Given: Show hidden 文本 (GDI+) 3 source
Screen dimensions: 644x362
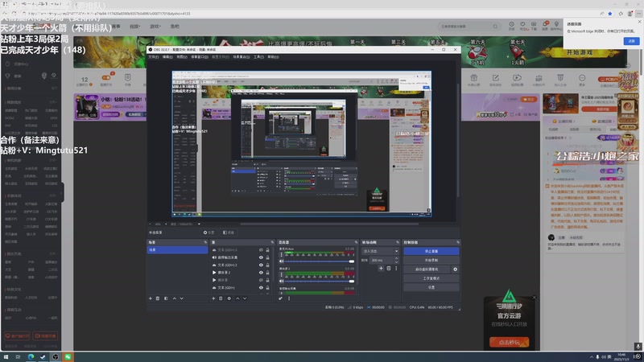Looking at the screenshot, I should 261,250.
